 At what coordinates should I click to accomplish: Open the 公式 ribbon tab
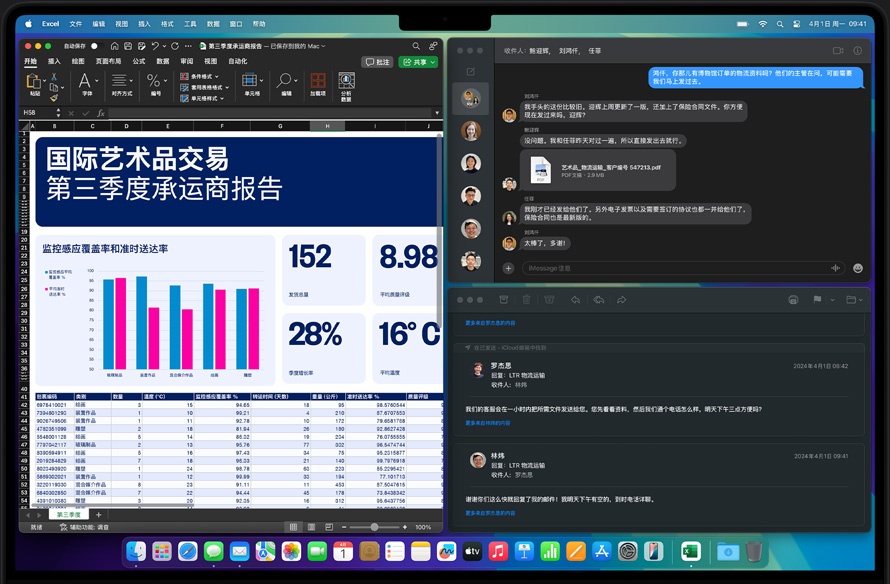coord(139,61)
